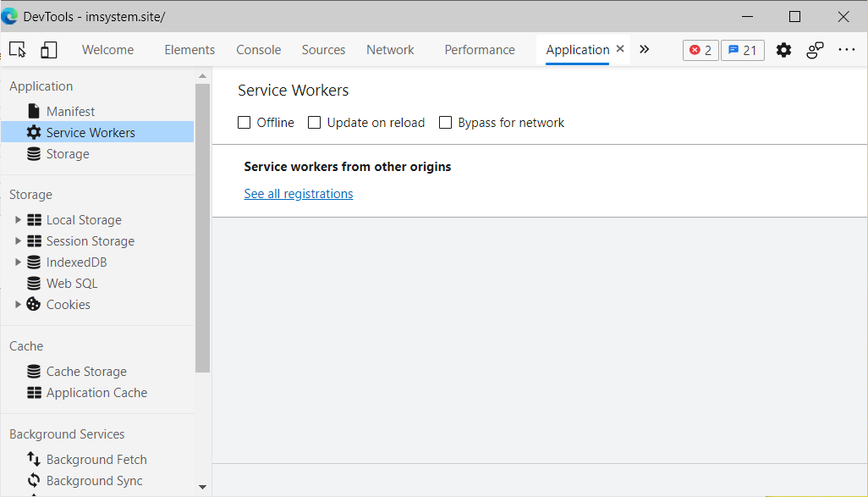Click Background Fetch under Background Services
The height and width of the screenshot is (497, 868).
pyautogui.click(x=96, y=459)
